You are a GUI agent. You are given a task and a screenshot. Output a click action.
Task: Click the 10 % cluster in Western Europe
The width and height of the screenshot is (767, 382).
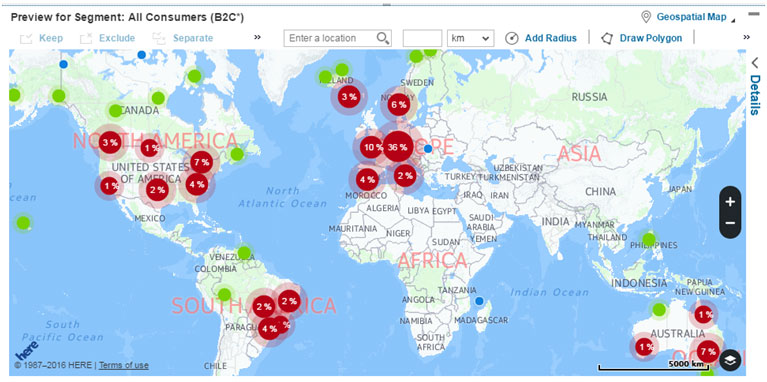click(x=371, y=147)
